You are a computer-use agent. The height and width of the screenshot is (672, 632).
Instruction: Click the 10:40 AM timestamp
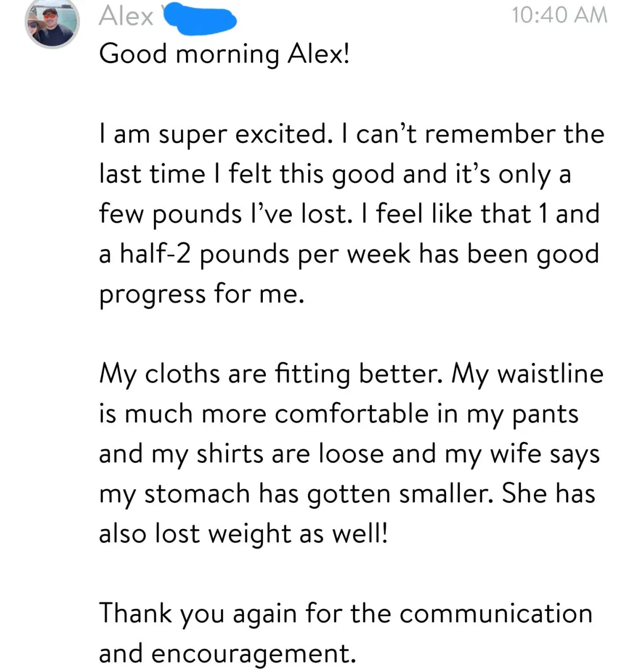pos(559,14)
